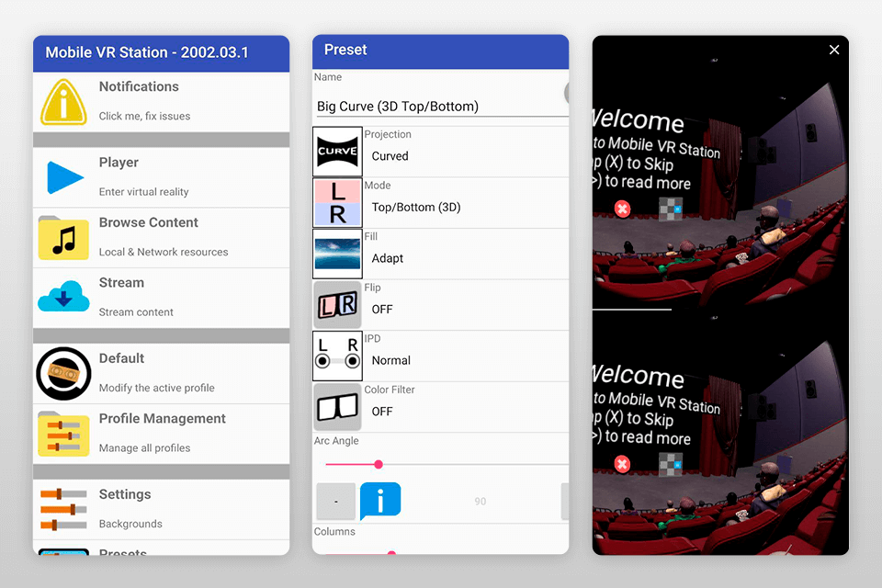Open the Player menu entry
The width and height of the screenshot is (882, 588).
(162, 177)
